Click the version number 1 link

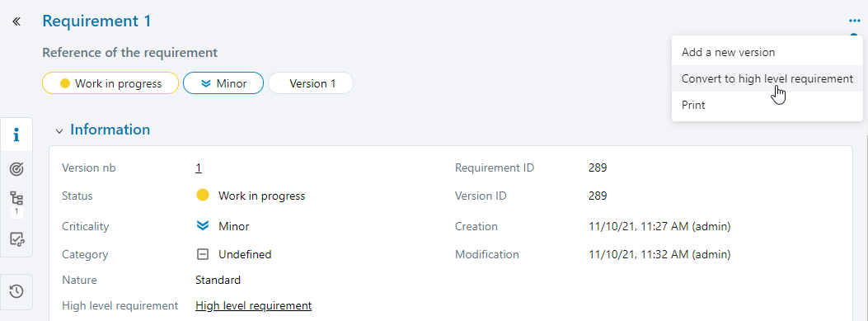click(198, 168)
